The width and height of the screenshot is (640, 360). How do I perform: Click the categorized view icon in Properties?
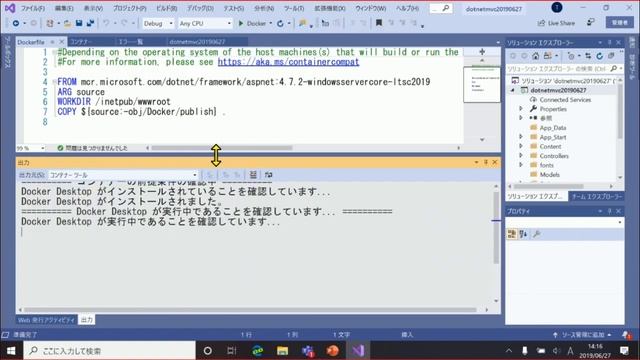click(511, 234)
